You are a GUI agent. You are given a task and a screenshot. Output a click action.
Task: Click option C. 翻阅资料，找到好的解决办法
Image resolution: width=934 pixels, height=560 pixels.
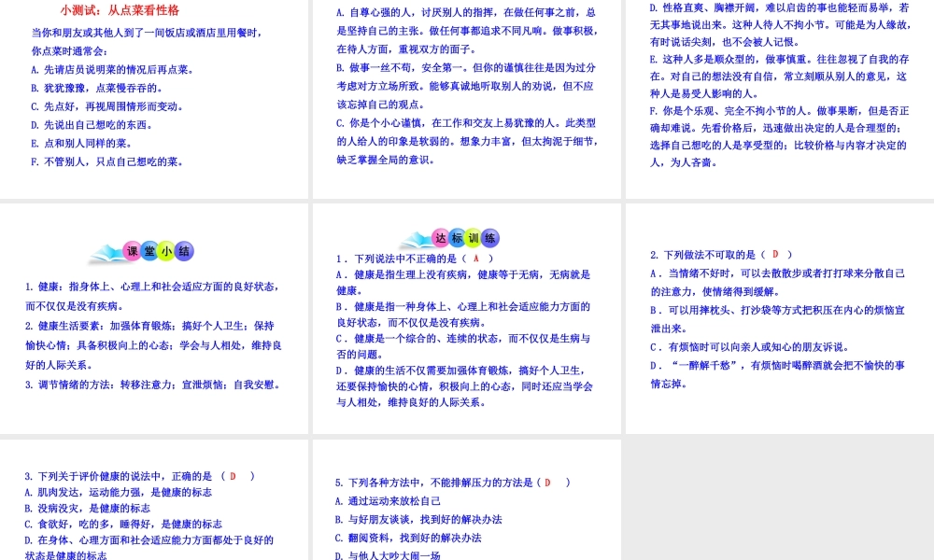point(408,538)
